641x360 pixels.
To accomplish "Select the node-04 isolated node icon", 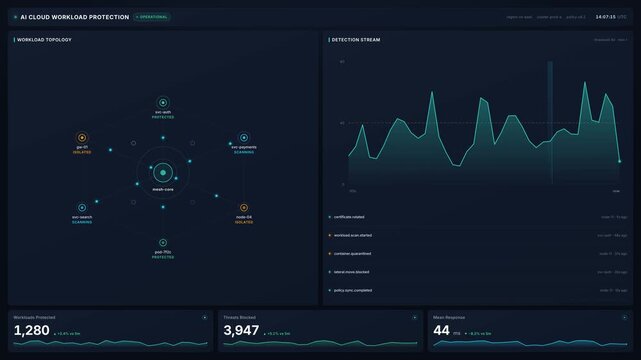I will pyautogui.click(x=244, y=208).
